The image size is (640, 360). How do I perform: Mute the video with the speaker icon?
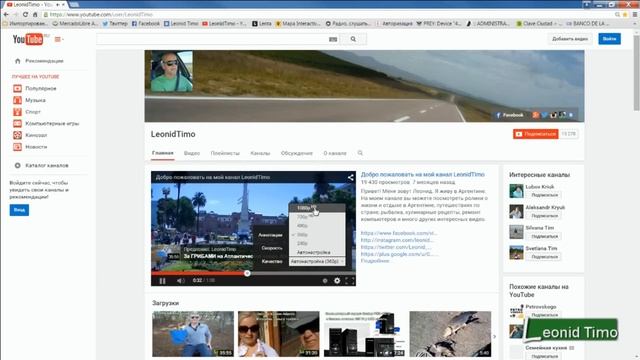(180, 280)
